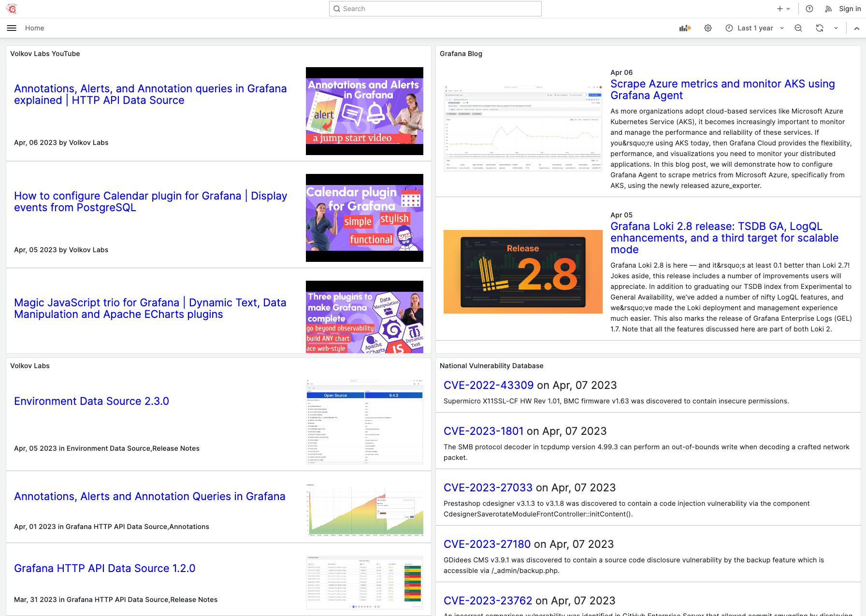The width and height of the screenshot is (866, 616).
Task: Click the Add panel chart icon
Action: [685, 28]
